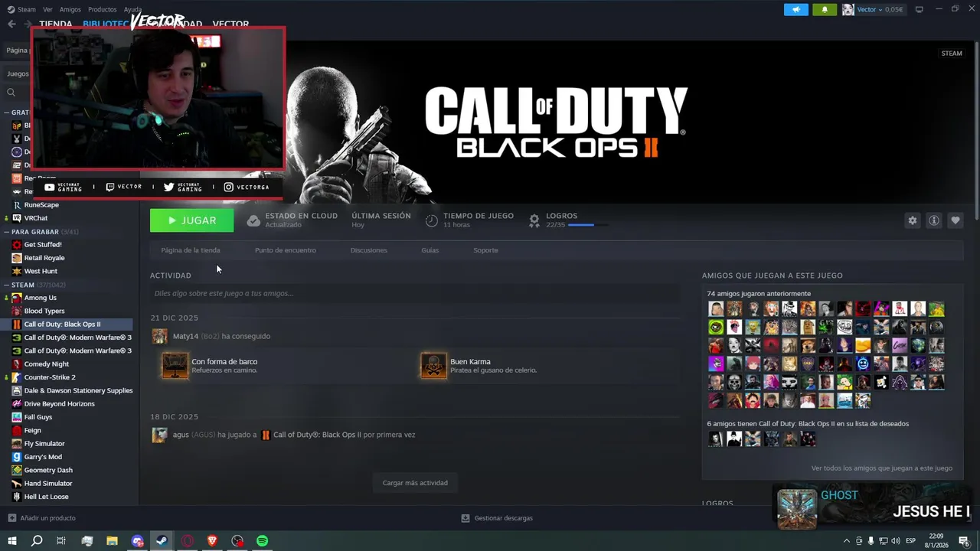Show game info via the info icon
Image resolution: width=980 pixels, height=551 pixels.
(x=933, y=220)
